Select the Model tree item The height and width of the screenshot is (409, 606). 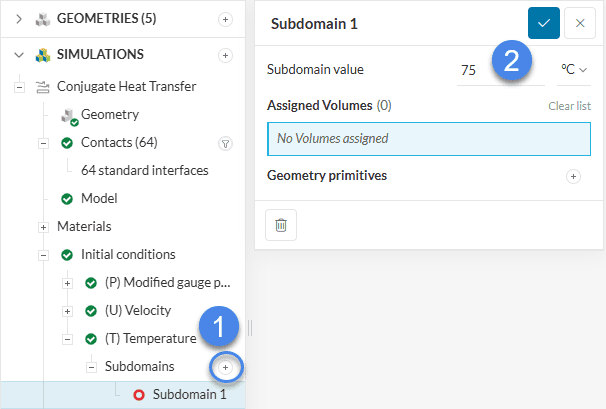(x=99, y=198)
